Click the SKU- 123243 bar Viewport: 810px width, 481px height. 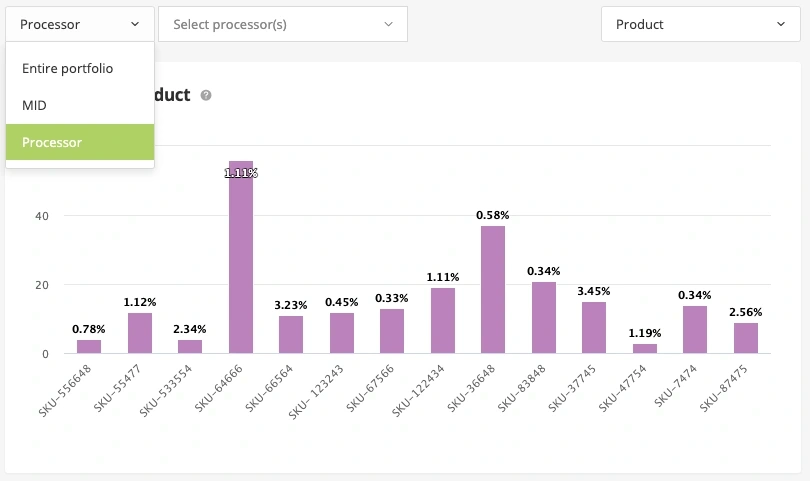pos(342,333)
